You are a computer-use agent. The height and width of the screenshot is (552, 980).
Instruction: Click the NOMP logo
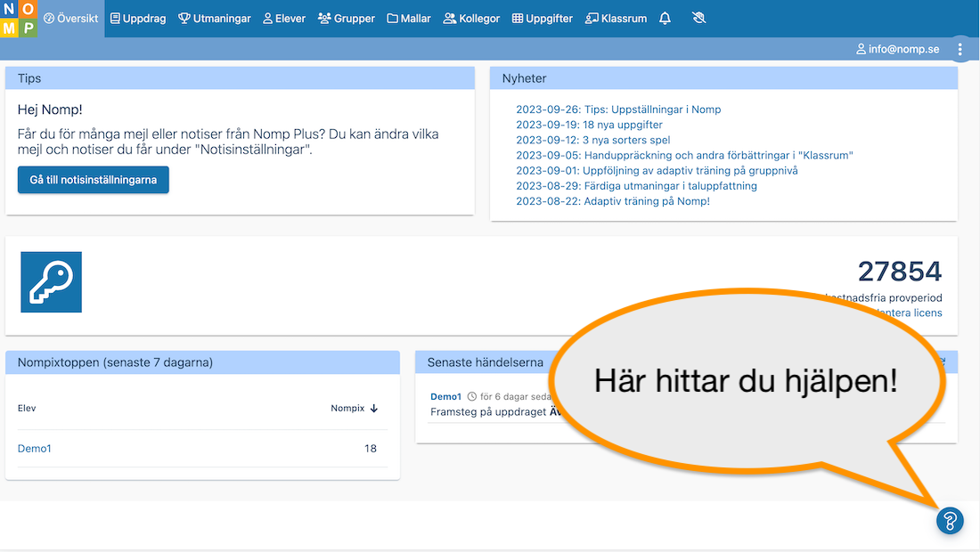pyautogui.click(x=19, y=19)
